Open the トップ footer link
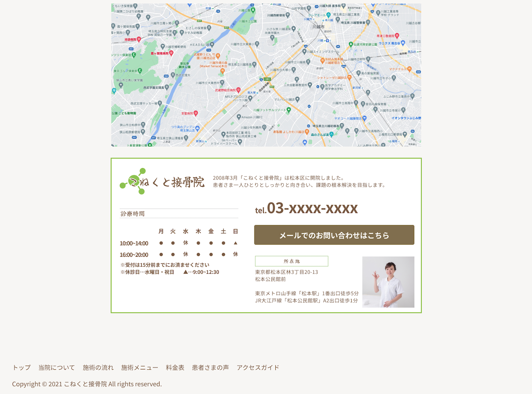This screenshot has height=394, width=532. (x=21, y=368)
